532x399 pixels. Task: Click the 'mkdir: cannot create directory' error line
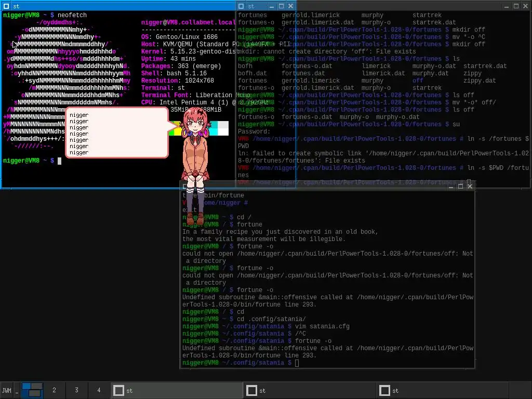click(327, 51)
